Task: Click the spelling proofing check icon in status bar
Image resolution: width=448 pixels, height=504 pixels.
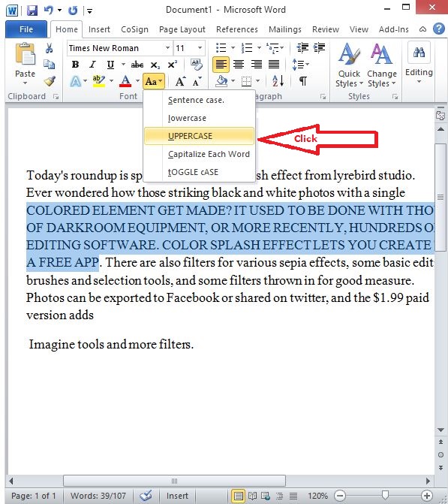Action: pyautogui.click(x=146, y=495)
